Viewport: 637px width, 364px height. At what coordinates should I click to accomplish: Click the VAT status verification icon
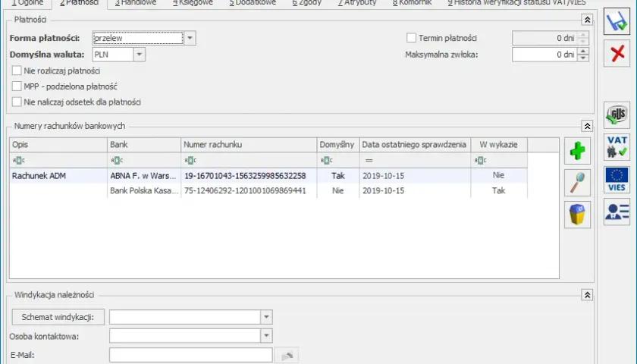tap(617, 147)
